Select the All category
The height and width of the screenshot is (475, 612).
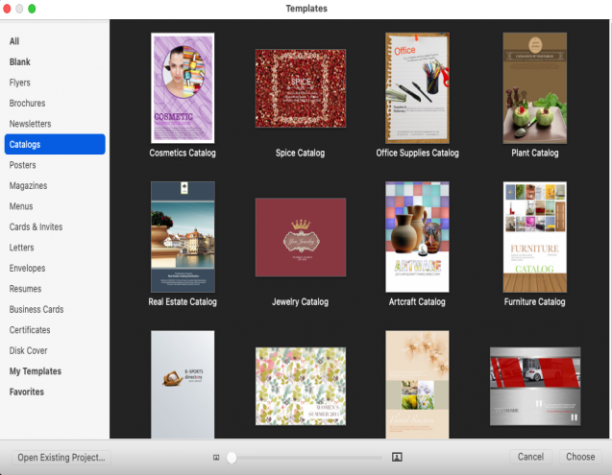(x=14, y=41)
